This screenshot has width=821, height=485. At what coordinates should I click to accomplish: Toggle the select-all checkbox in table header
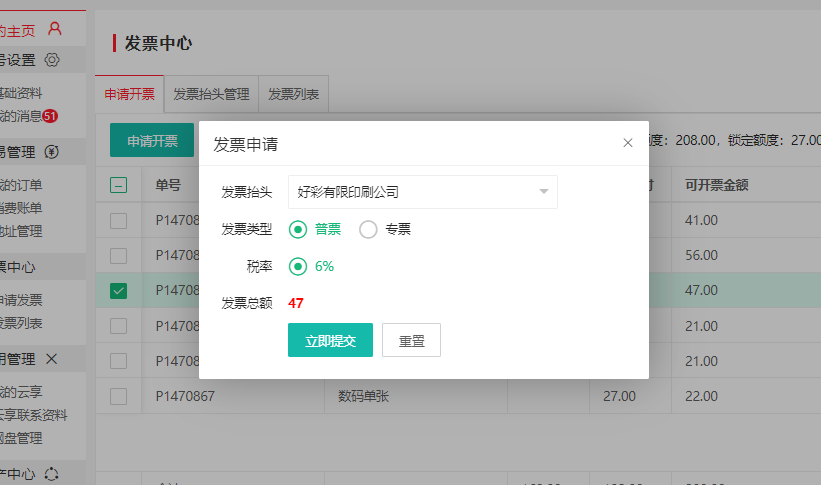click(118, 185)
